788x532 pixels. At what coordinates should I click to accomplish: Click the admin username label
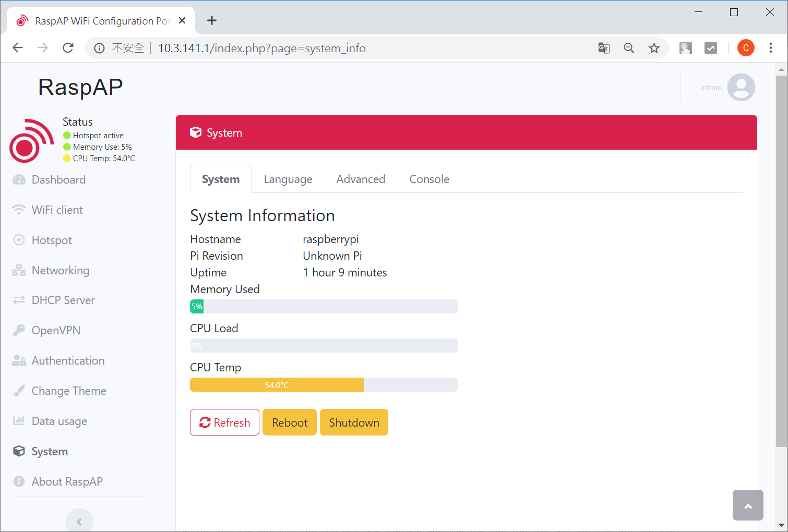(711, 88)
